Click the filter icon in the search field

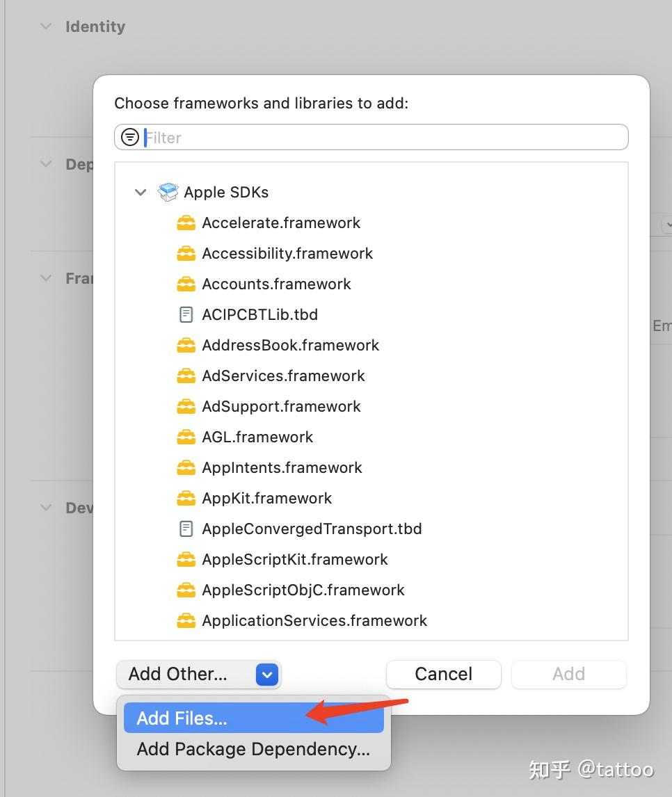[x=130, y=136]
